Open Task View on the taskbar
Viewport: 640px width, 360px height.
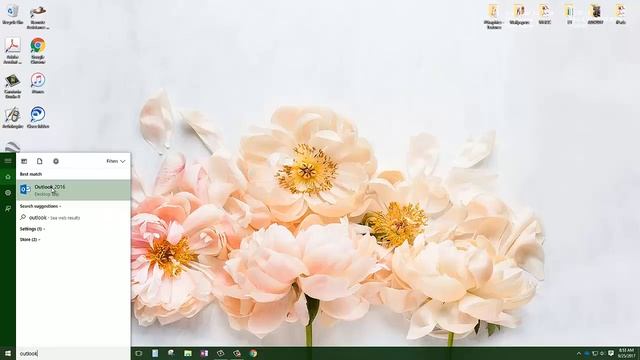[139, 353]
